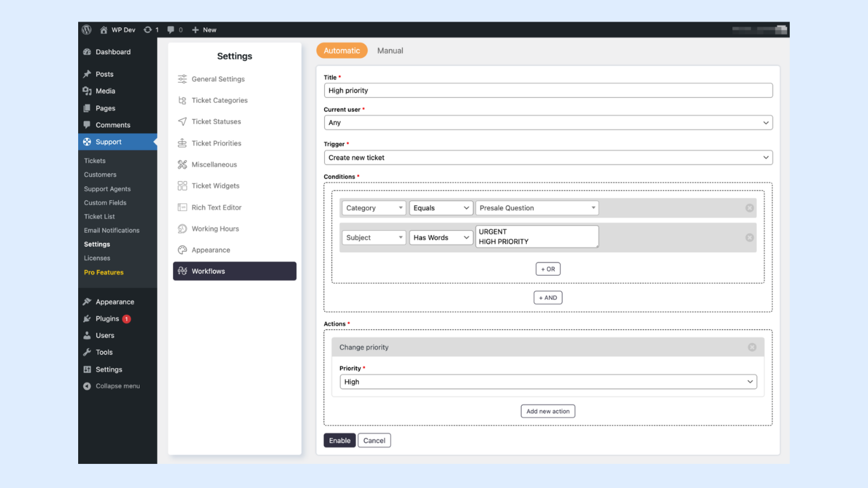Select the Automatic tab

pos(342,51)
